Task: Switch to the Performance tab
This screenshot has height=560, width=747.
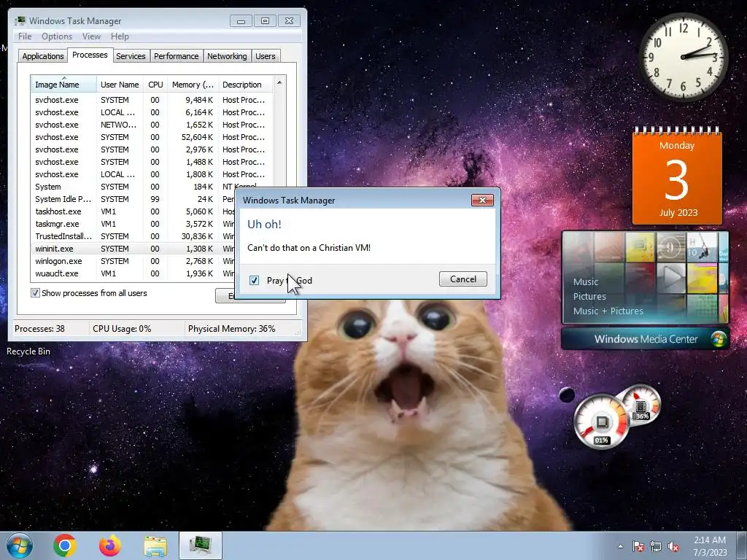Action: (176, 55)
